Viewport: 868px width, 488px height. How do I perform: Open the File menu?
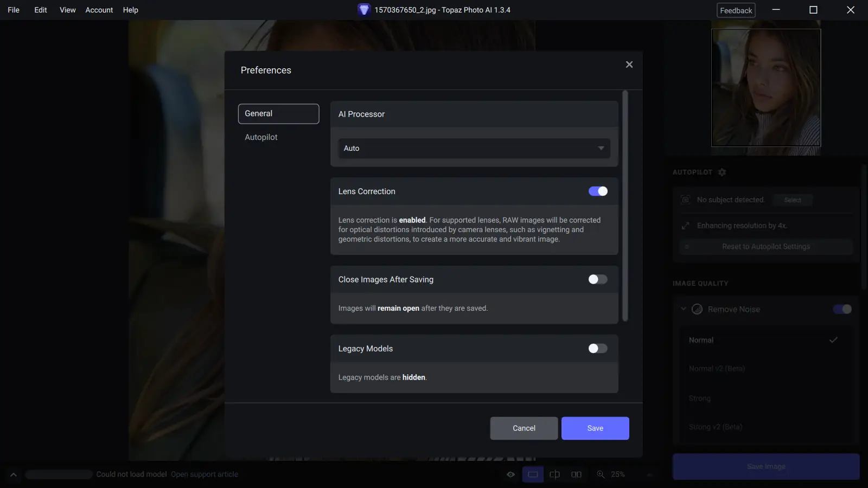[14, 10]
